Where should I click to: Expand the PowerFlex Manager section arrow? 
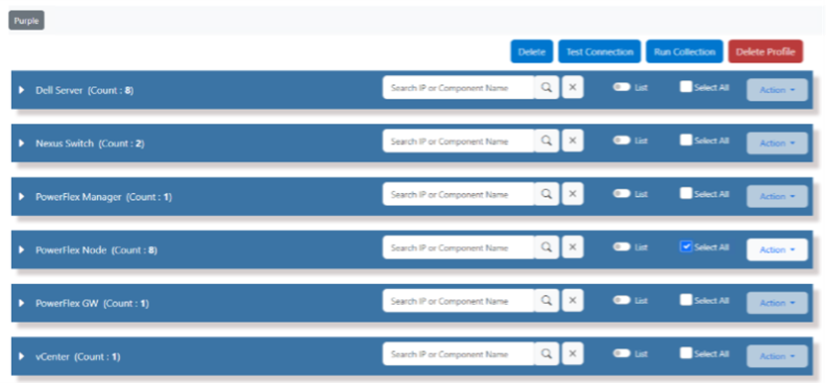click(22, 197)
